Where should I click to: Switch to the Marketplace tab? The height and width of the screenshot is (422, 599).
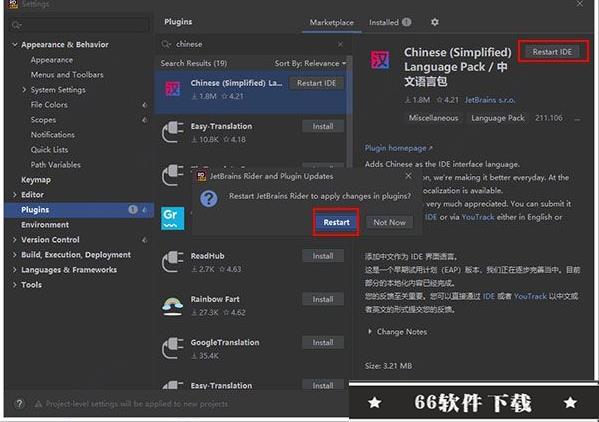332,23
